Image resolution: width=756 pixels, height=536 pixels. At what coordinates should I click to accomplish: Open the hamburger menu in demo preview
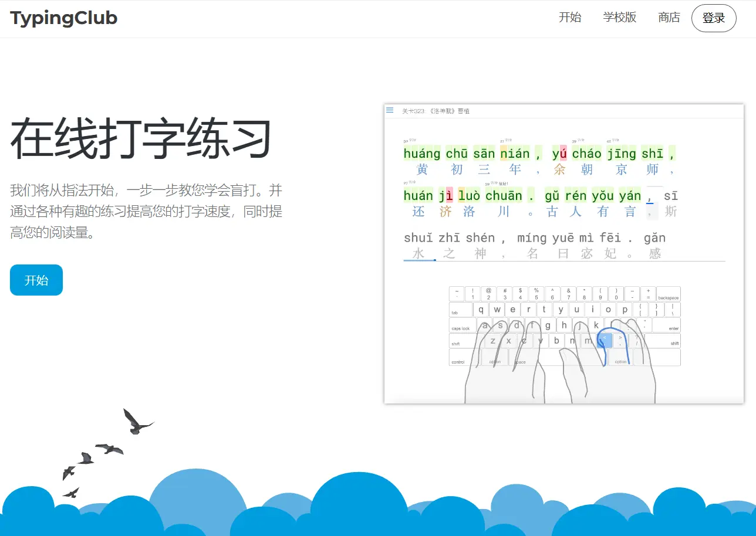coord(390,110)
